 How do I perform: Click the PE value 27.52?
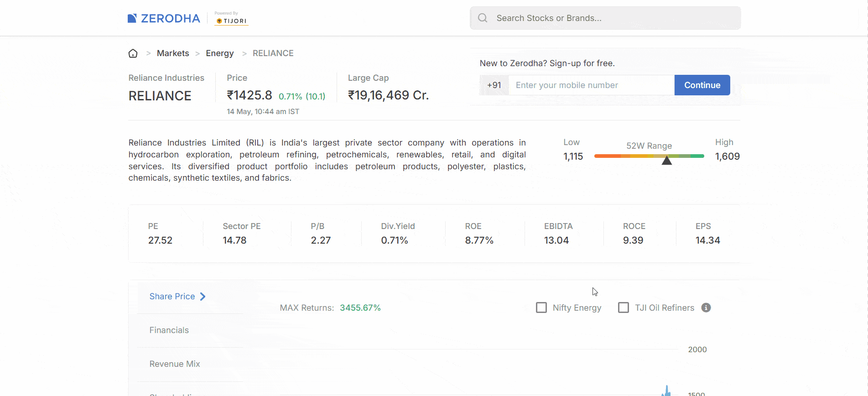[160, 240]
